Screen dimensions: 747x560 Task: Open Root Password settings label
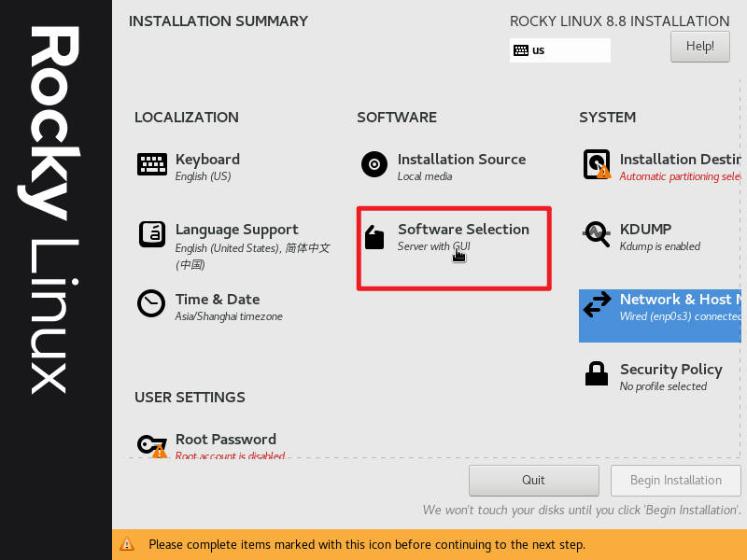coord(226,439)
